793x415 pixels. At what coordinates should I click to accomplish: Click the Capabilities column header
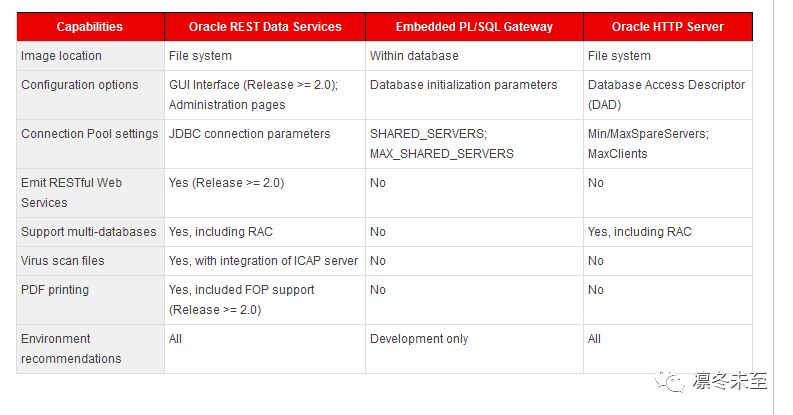tap(90, 27)
